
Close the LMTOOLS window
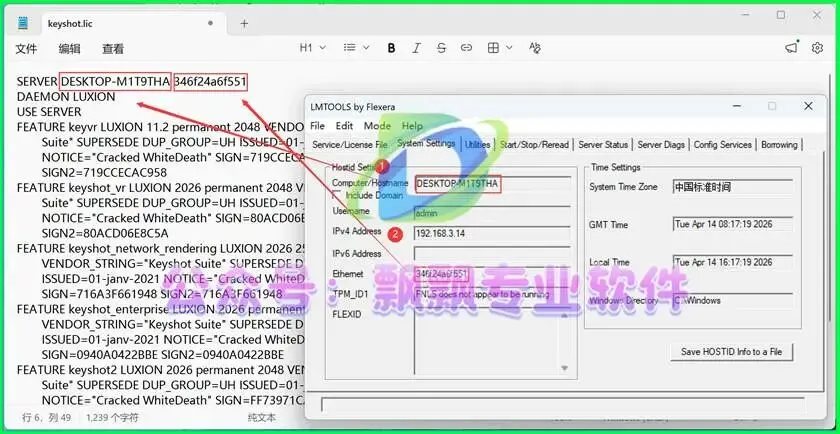click(x=808, y=106)
